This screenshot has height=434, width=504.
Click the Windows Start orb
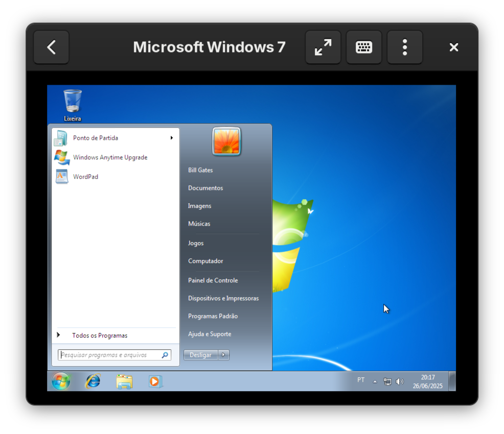click(x=61, y=381)
